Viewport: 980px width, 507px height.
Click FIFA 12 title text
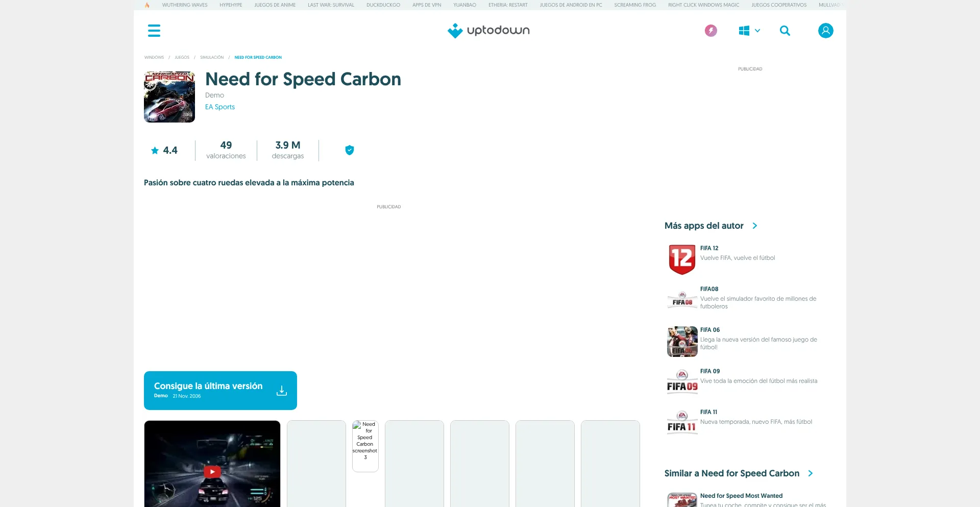pos(709,248)
